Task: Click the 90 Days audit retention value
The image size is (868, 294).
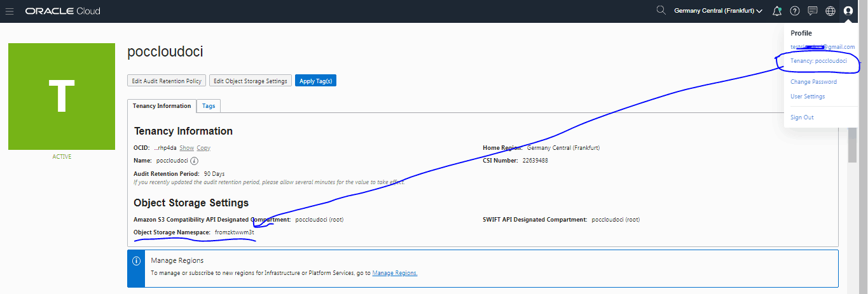Action: pos(214,173)
